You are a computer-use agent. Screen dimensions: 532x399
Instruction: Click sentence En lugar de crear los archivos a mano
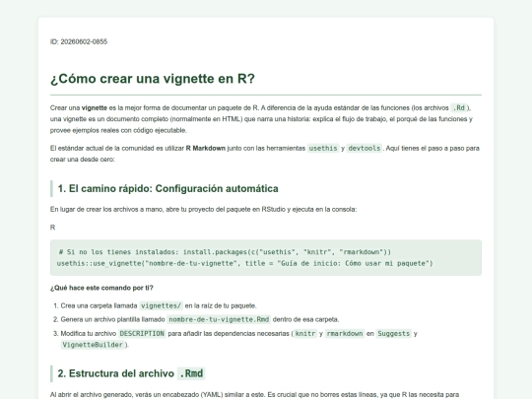click(203, 209)
